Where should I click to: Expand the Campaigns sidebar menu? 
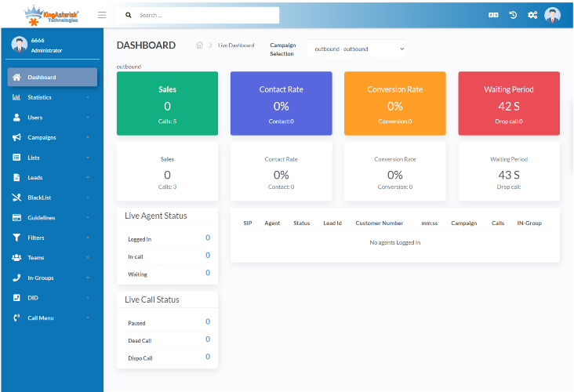(52, 137)
